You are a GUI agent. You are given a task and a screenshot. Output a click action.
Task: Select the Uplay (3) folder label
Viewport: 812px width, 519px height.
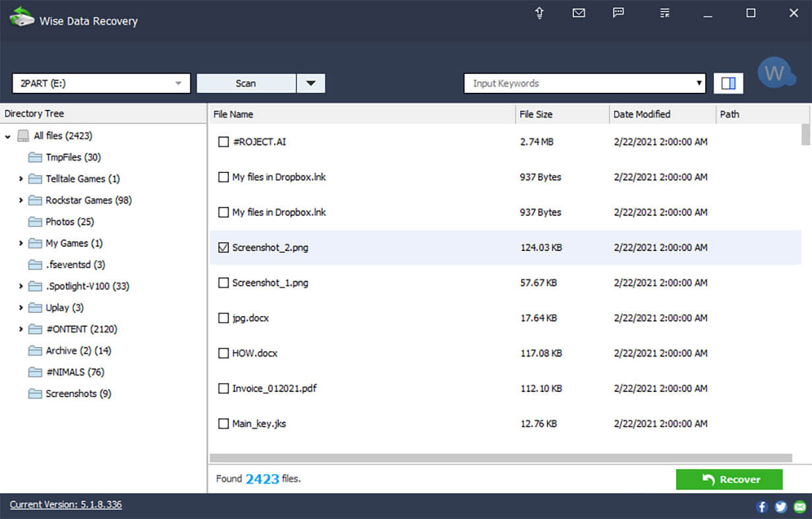tap(65, 308)
